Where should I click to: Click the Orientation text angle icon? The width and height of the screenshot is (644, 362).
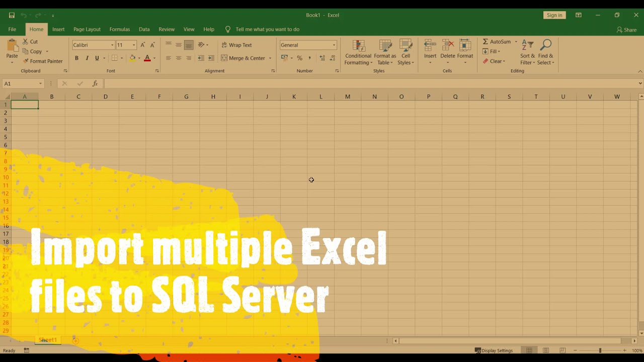(202, 45)
